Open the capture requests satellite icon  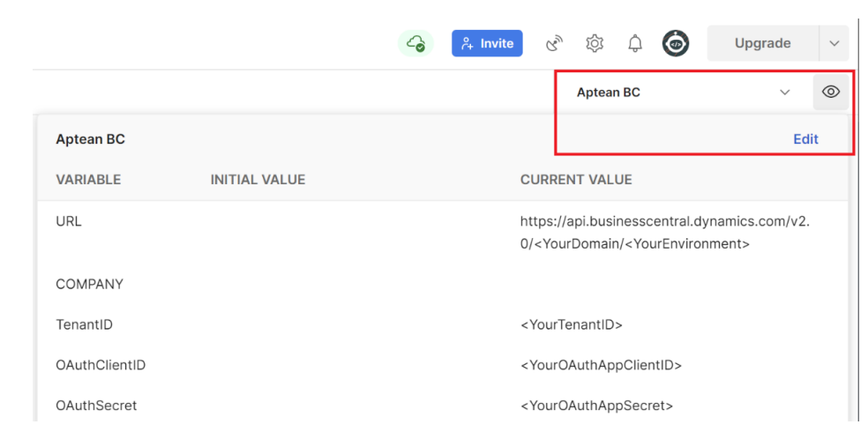554,43
